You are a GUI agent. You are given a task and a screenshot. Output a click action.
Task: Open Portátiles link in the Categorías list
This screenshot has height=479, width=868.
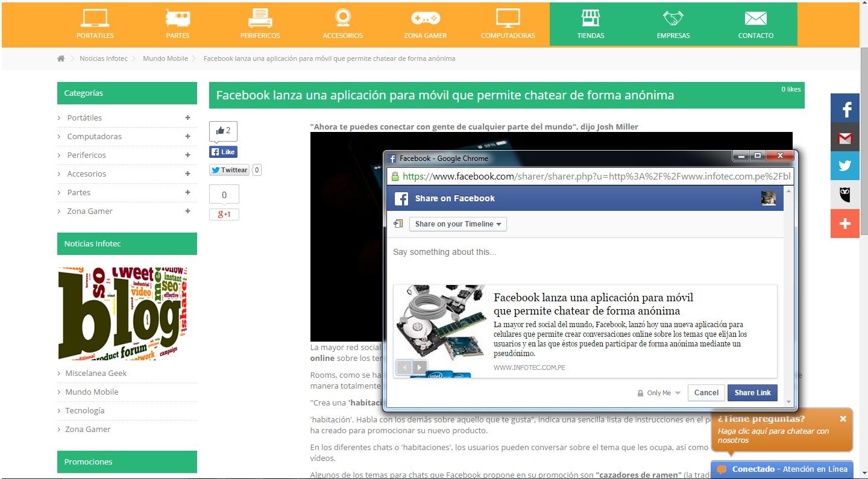(x=84, y=117)
